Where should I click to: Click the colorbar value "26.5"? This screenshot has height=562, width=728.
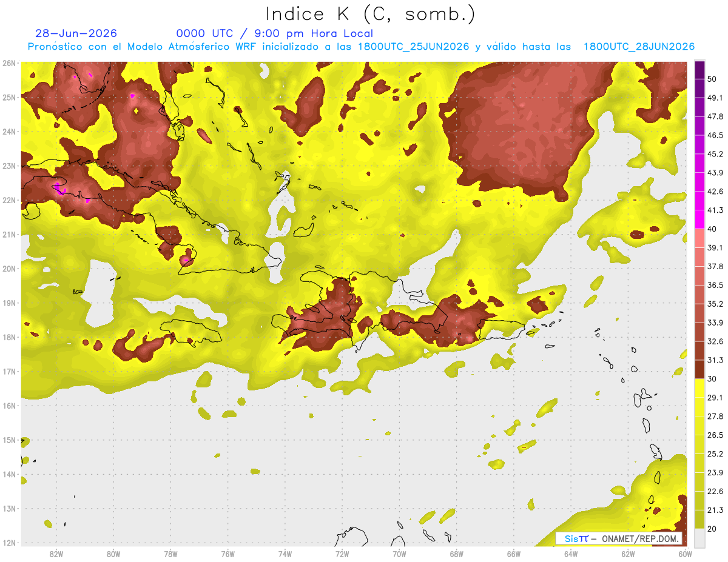715,435
